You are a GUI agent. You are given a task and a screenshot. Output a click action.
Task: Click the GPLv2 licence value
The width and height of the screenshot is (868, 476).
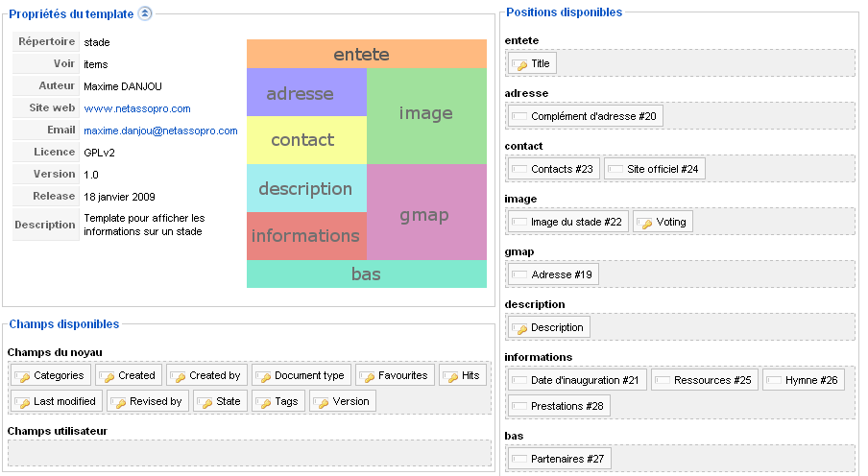coord(99,153)
